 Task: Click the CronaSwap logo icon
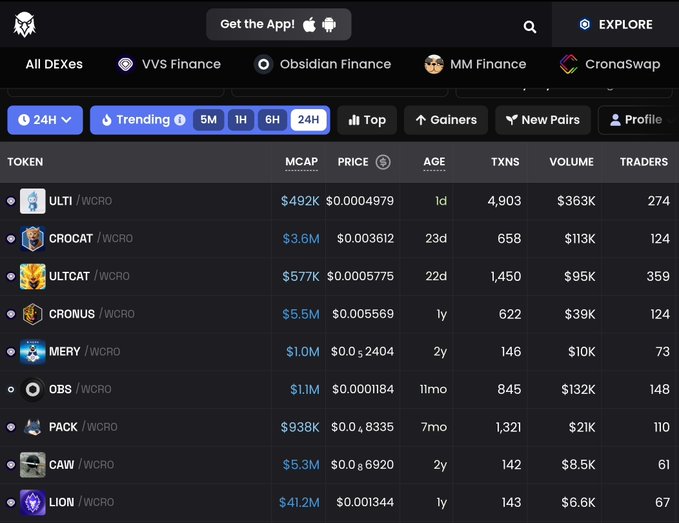click(x=569, y=65)
